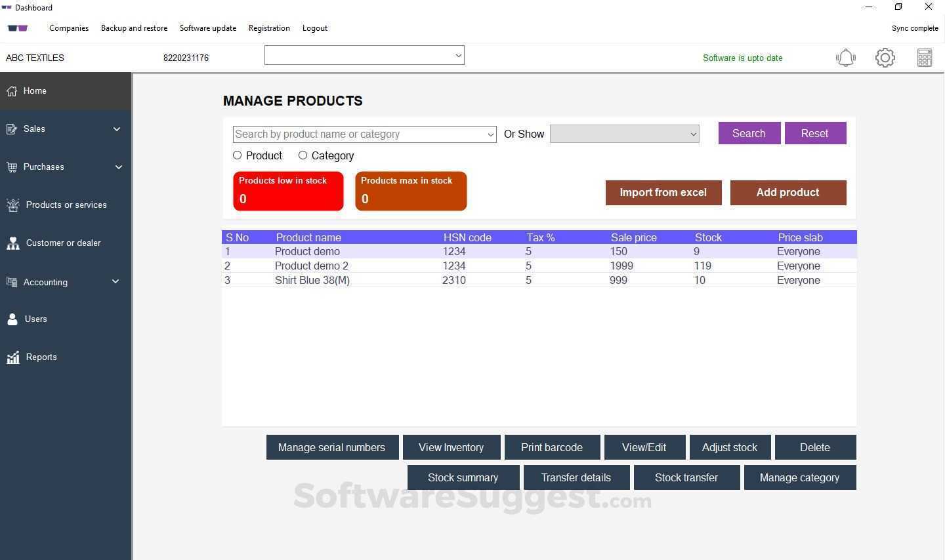Expand the Purchases section
Viewport: 945px width, 560px height.
point(43,167)
